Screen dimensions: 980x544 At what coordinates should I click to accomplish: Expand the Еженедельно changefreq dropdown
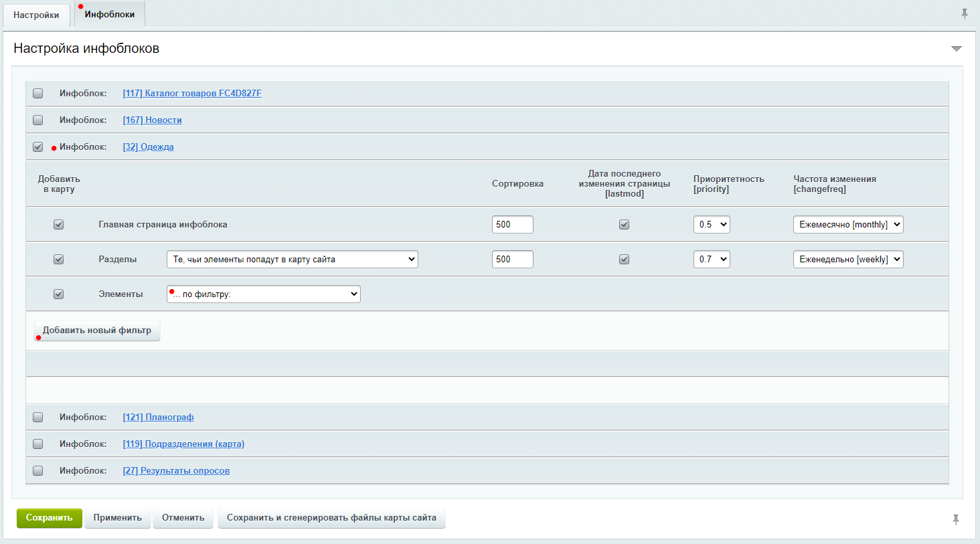pyautogui.click(x=847, y=260)
